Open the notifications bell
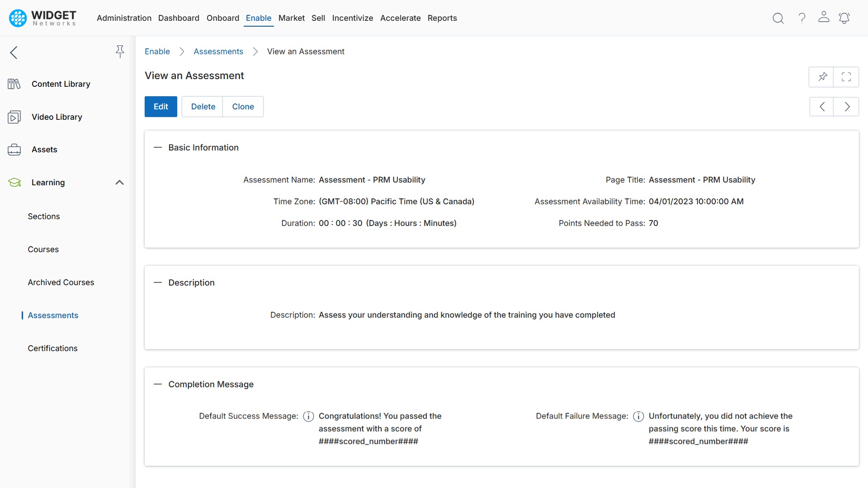 (x=844, y=18)
